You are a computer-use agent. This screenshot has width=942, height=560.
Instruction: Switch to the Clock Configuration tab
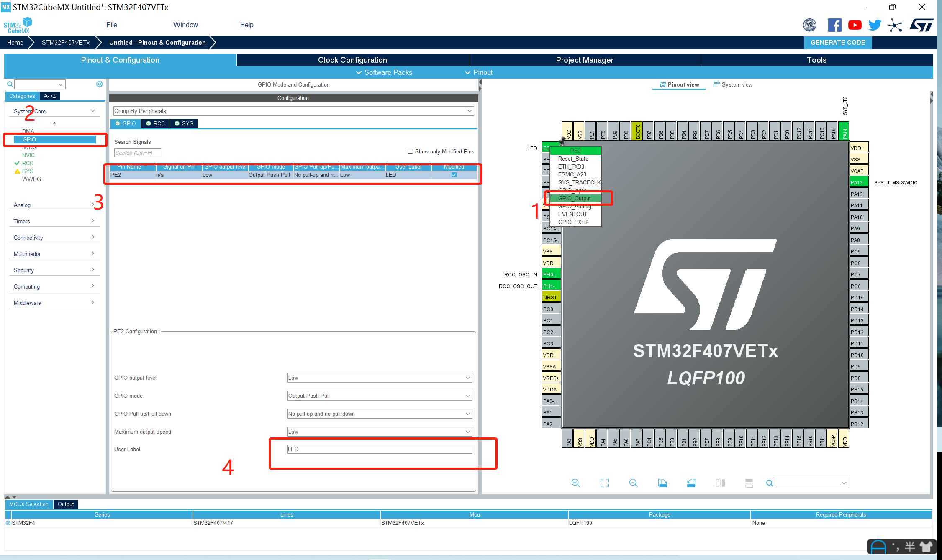[x=352, y=60]
